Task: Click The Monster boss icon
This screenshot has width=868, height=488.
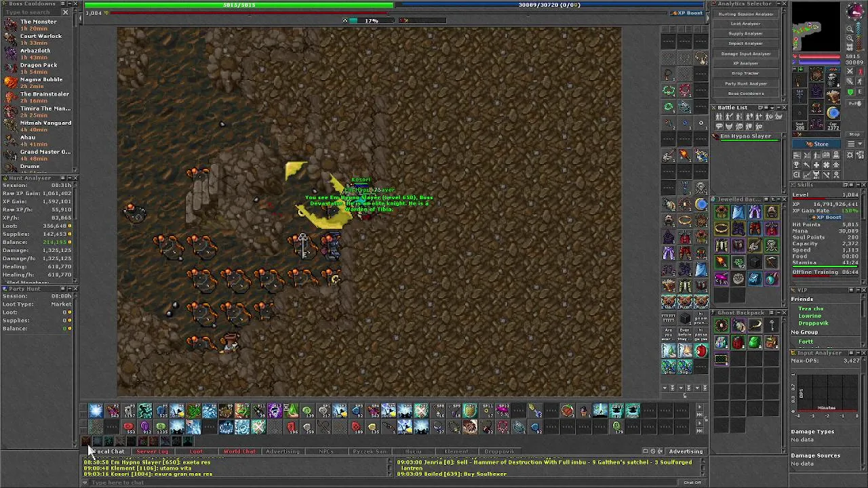Action: (x=10, y=24)
